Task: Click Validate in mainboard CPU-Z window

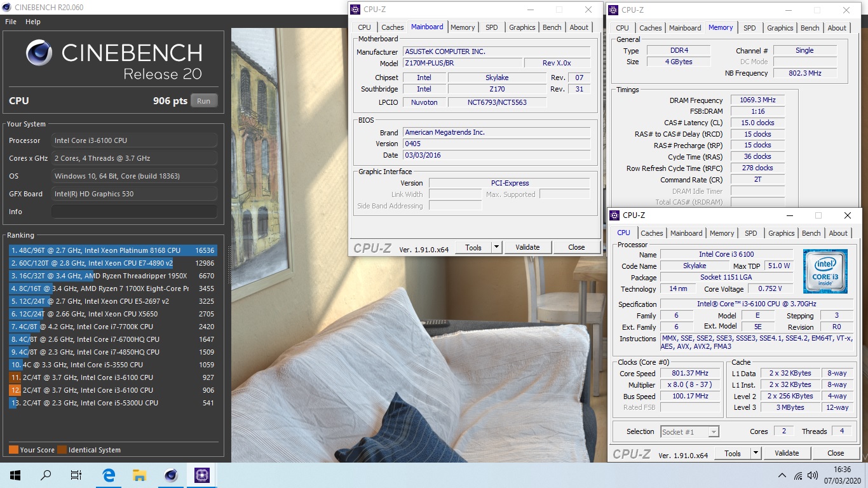Action: pos(527,247)
